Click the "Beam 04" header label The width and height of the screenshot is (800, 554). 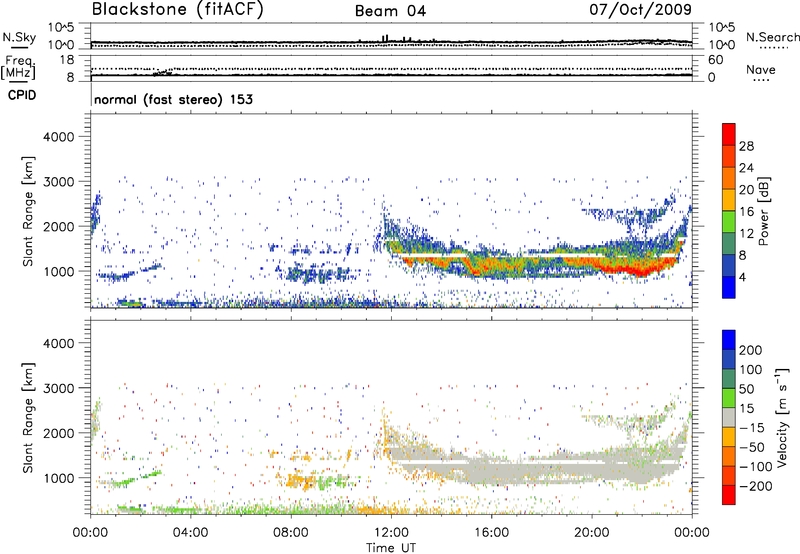click(x=390, y=11)
